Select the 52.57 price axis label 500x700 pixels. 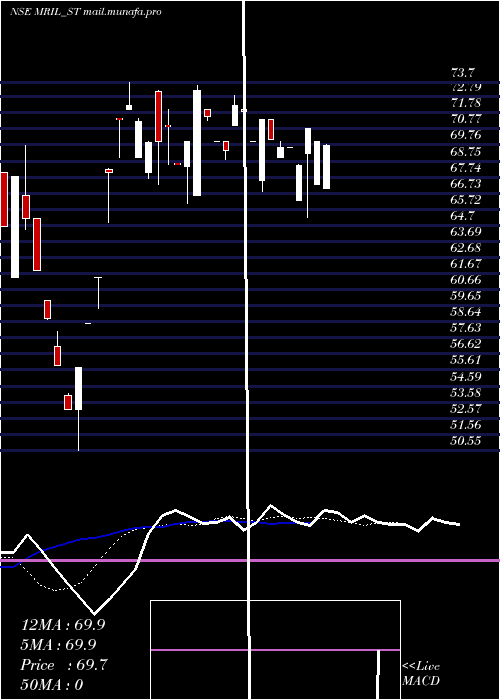coord(466,409)
